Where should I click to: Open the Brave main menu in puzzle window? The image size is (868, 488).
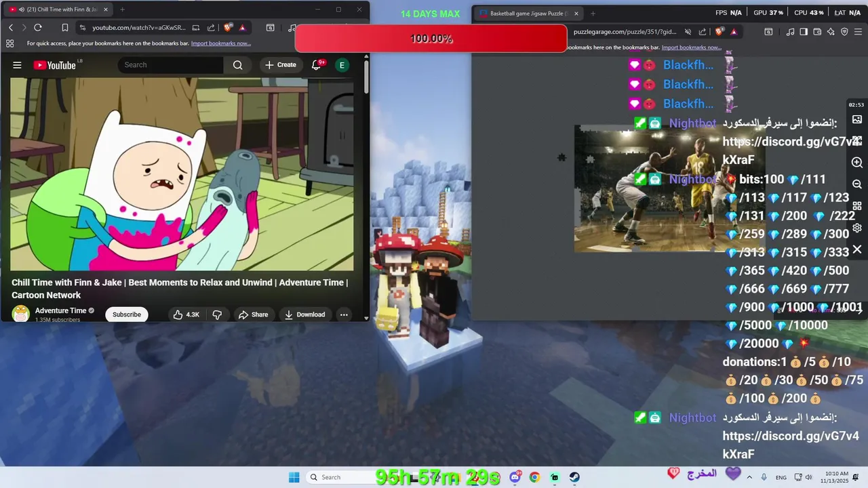pos(858,31)
